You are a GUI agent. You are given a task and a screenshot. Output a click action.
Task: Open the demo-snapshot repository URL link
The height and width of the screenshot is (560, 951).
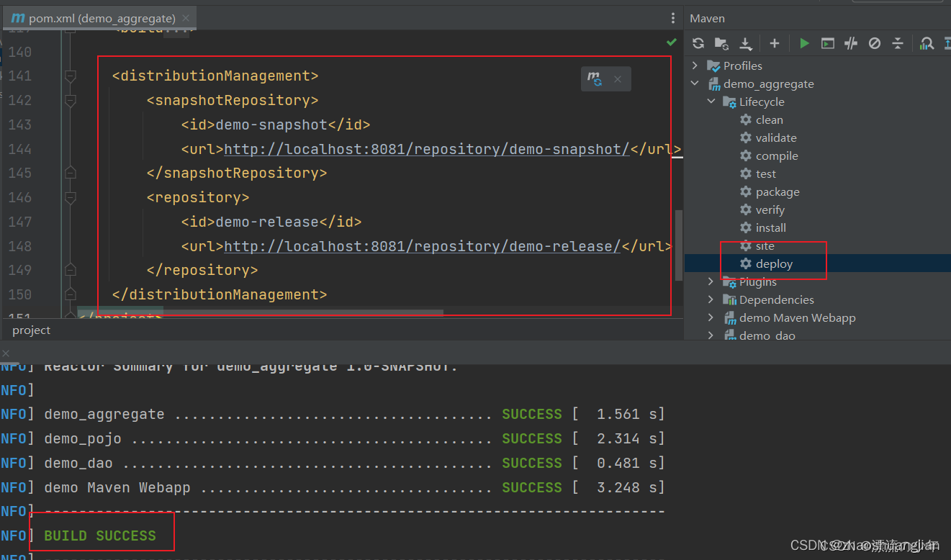(x=427, y=149)
